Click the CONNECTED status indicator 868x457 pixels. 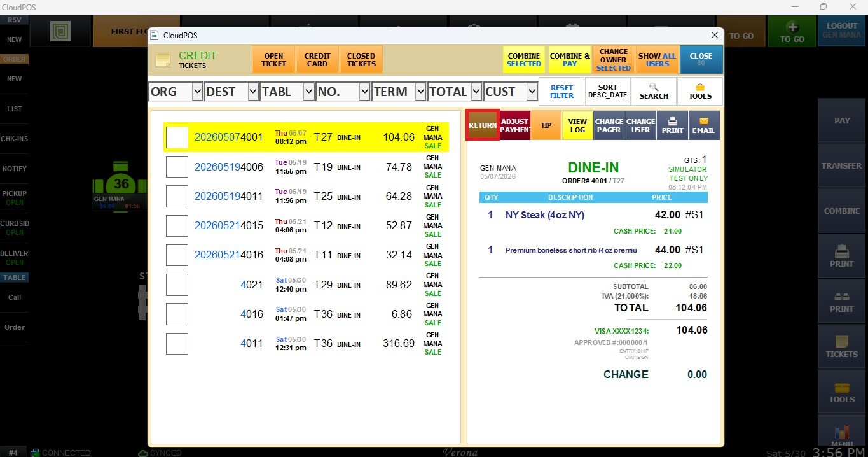60,453
